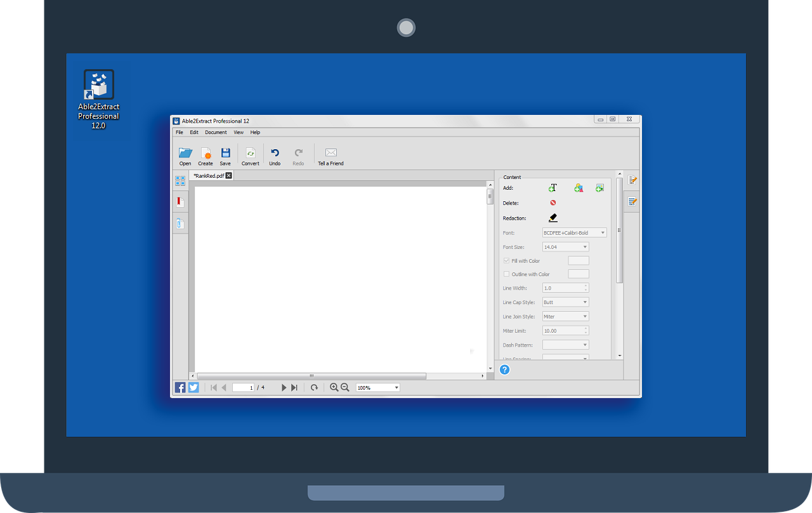Open the attachments paperclip side panel

click(x=180, y=223)
